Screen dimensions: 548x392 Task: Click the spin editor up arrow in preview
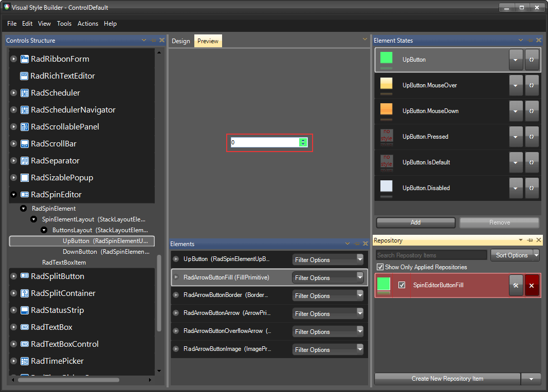[303, 140]
